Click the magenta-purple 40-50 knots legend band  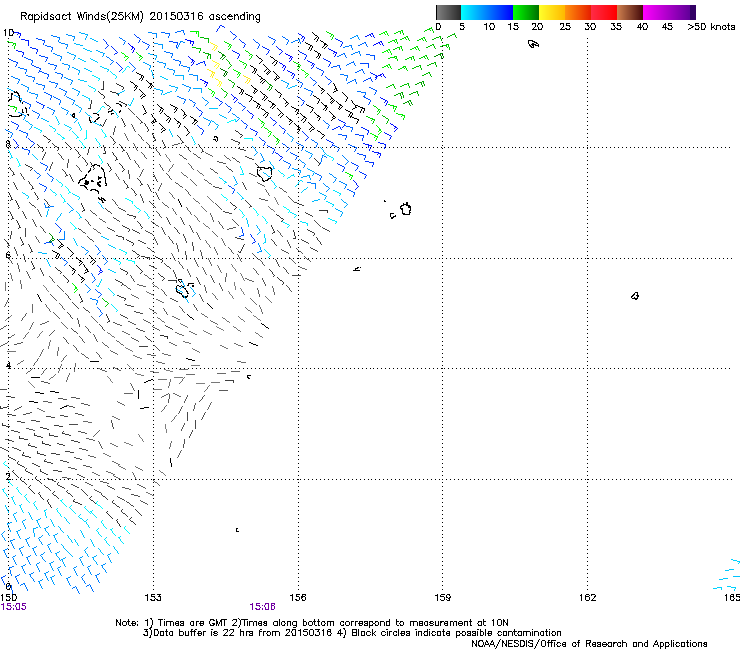point(669,12)
